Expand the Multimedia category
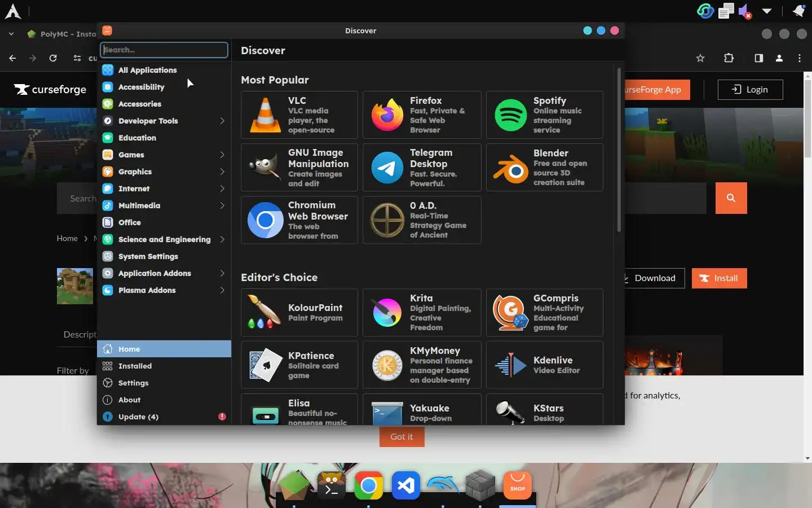The height and width of the screenshot is (508, 812). [222, 205]
